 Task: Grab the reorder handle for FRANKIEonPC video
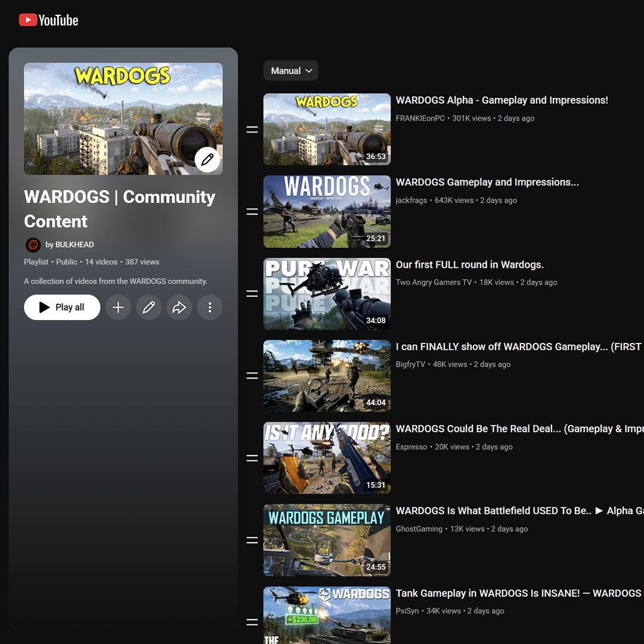tap(252, 130)
